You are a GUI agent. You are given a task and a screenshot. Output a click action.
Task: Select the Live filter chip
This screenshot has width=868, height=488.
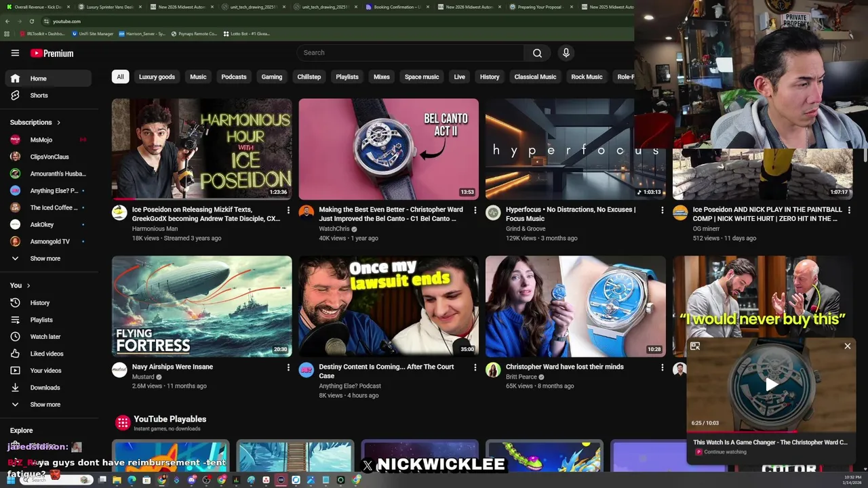[x=459, y=77]
